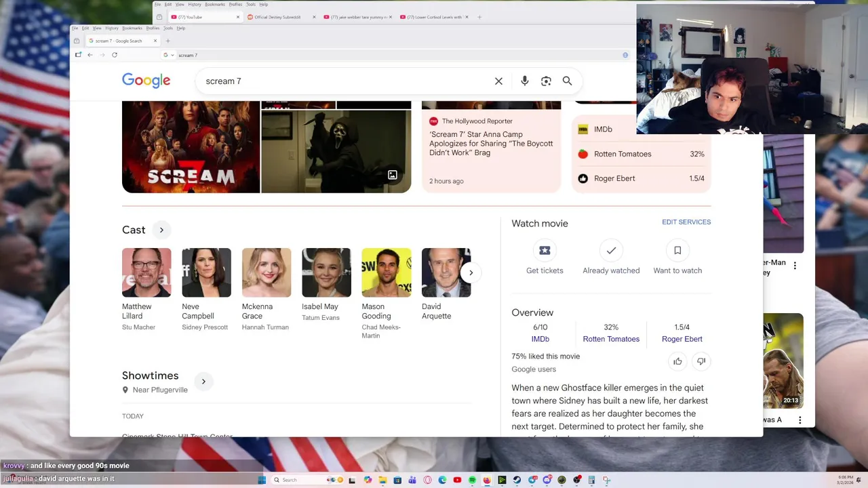The width and height of the screenshot is (868, 488).
Task: Clear the Google search box text
Action: 498,81
